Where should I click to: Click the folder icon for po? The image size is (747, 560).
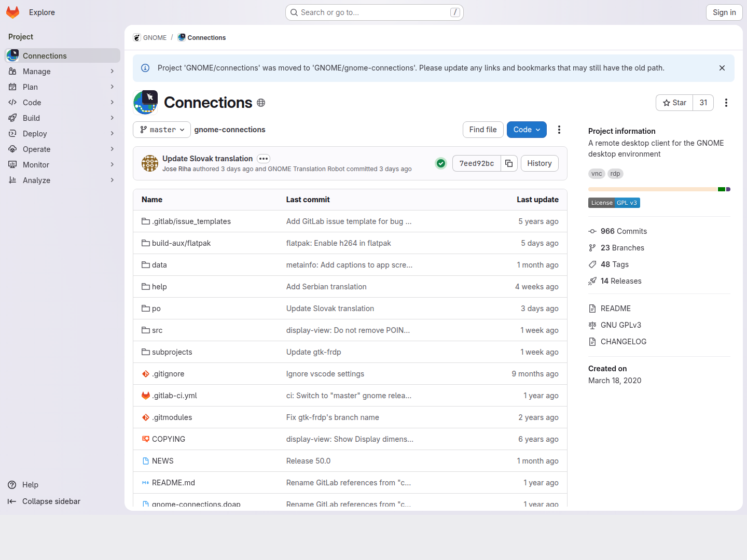(x=146, y=309)
